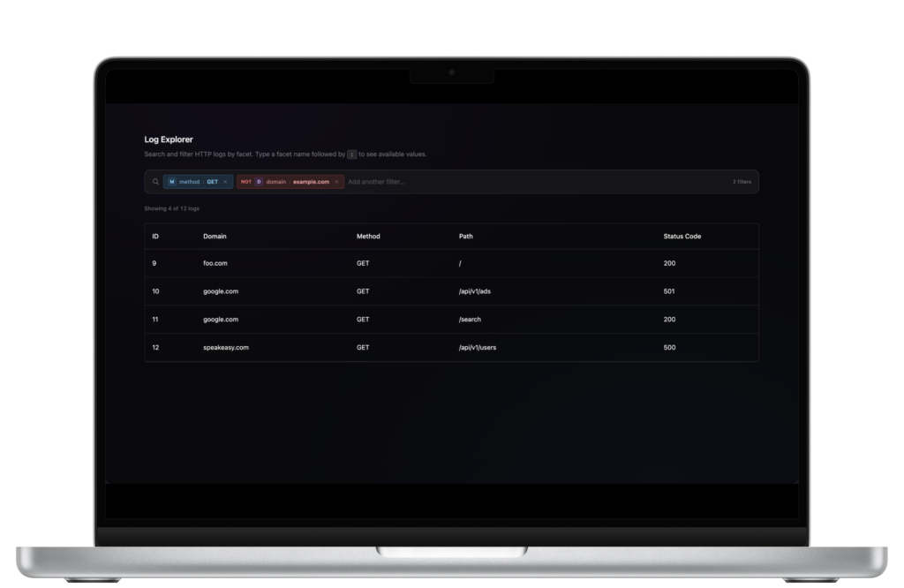Image resolution: width=904 pixels, height=588 pixels.
Task: Click the example.com value in domain filter
Action: 311,182
